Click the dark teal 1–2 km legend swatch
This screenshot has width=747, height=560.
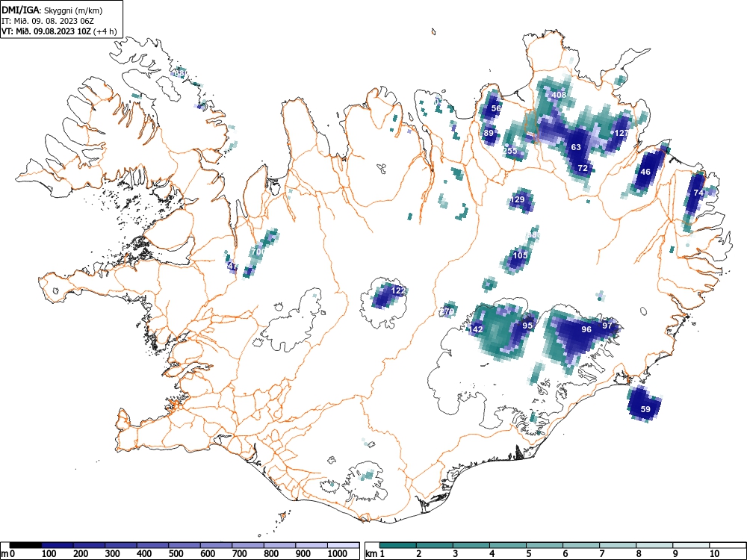398,545
